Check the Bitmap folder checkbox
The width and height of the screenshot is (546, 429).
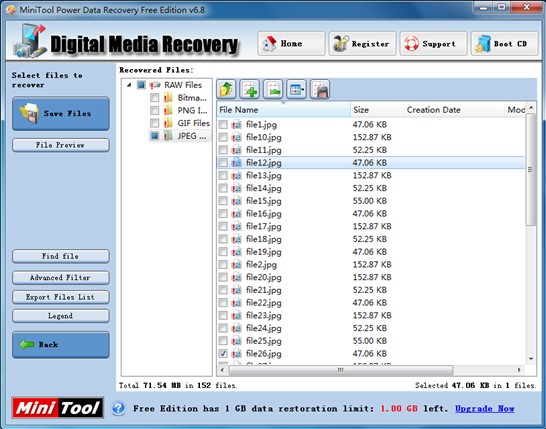(x=154, y=98)
